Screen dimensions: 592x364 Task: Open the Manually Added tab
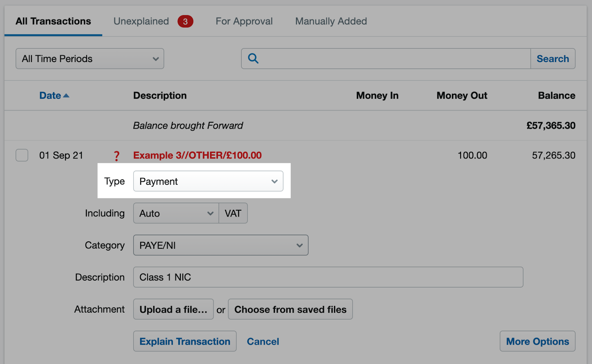coord(331,21)
